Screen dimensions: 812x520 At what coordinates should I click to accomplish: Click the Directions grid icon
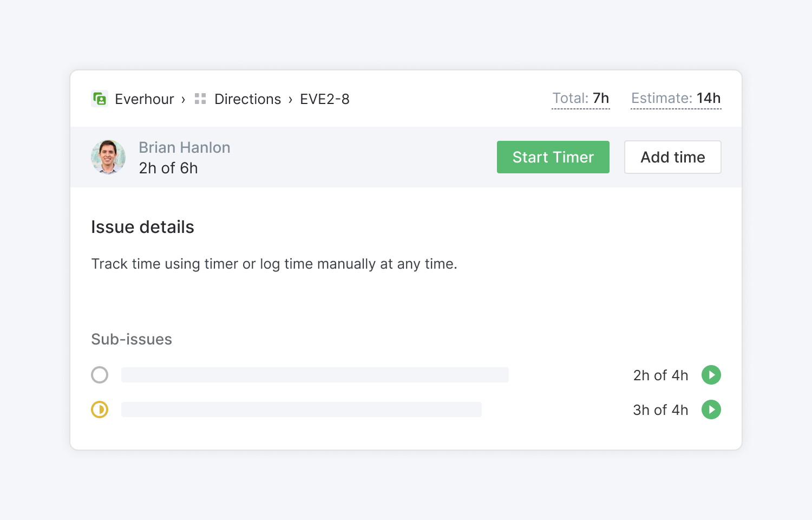click(x=200, y=99)
